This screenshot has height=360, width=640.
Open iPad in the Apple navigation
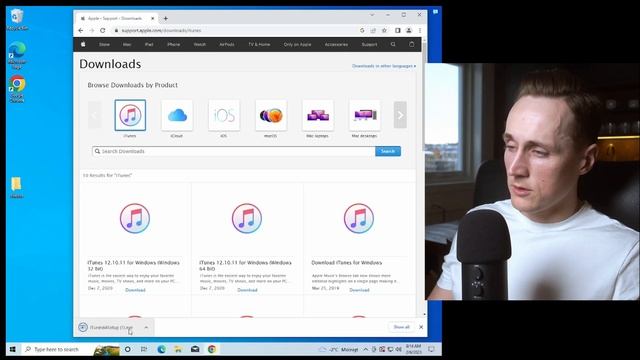(149, 44)
